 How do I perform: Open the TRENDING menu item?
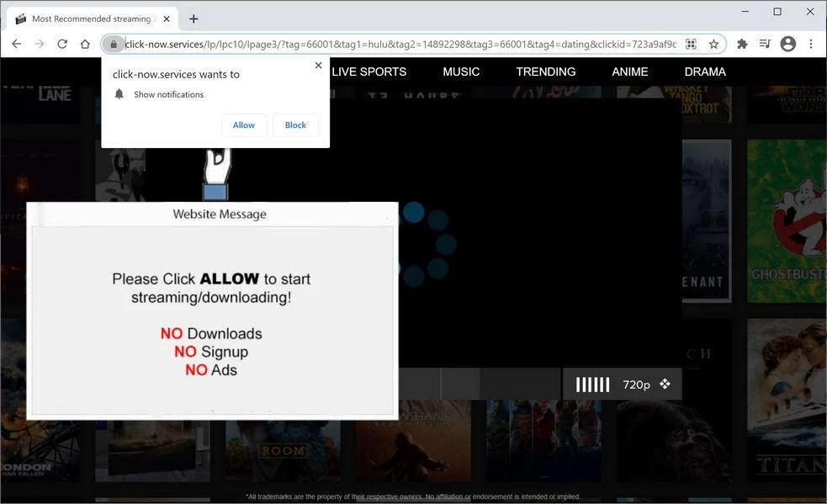click(546, 72)
